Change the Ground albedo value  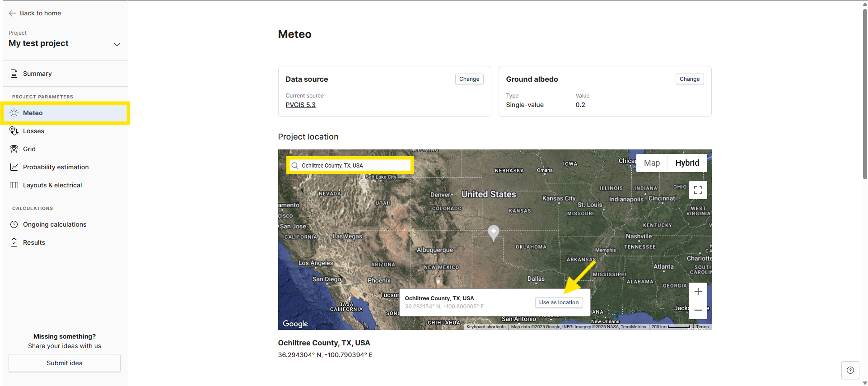coord(690,79)
